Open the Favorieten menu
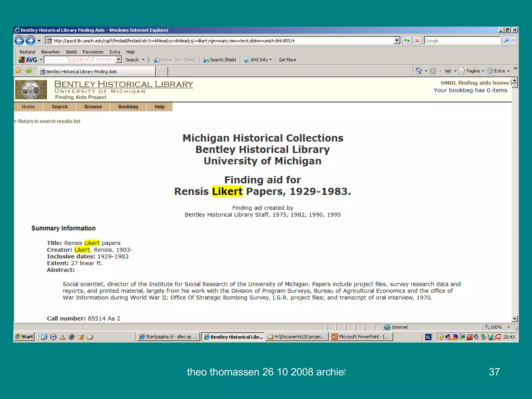The width and height of the screenshot is (532, 399). point(93,52)
